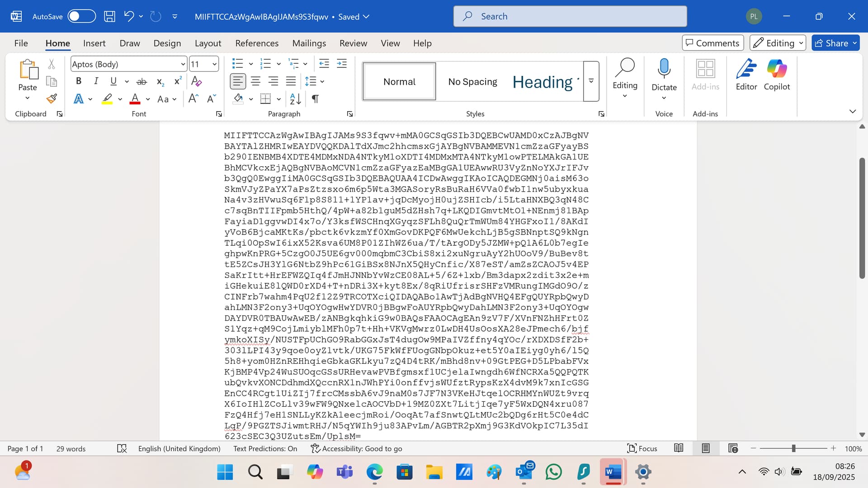Click the Sort A-Z icon
868x488 pixels.
click(295, 99)
